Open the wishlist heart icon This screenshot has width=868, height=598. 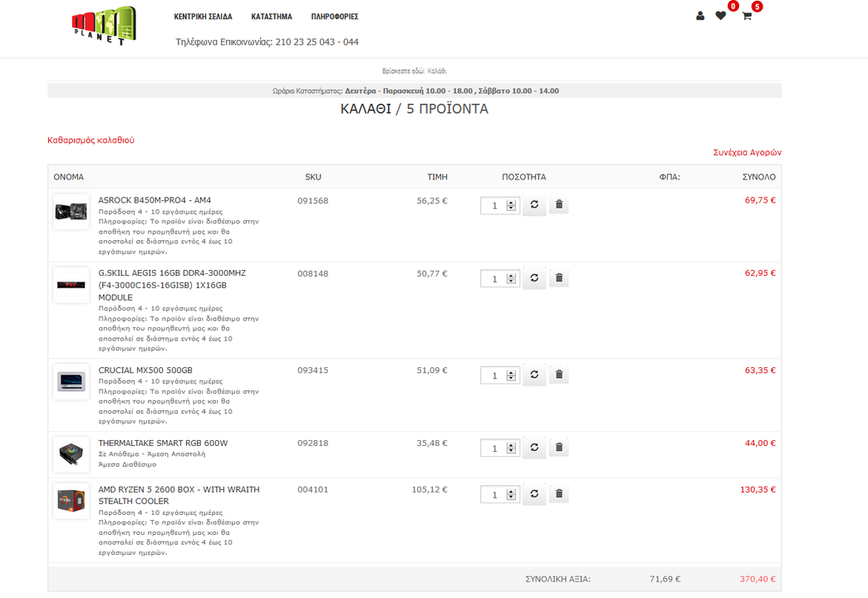(x=720, y=16)
